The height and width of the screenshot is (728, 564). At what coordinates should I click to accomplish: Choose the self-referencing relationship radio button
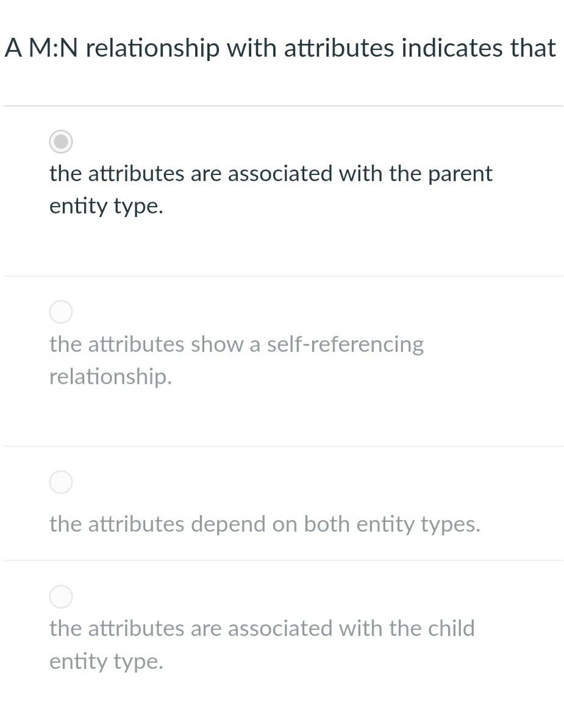pos(61,312)
